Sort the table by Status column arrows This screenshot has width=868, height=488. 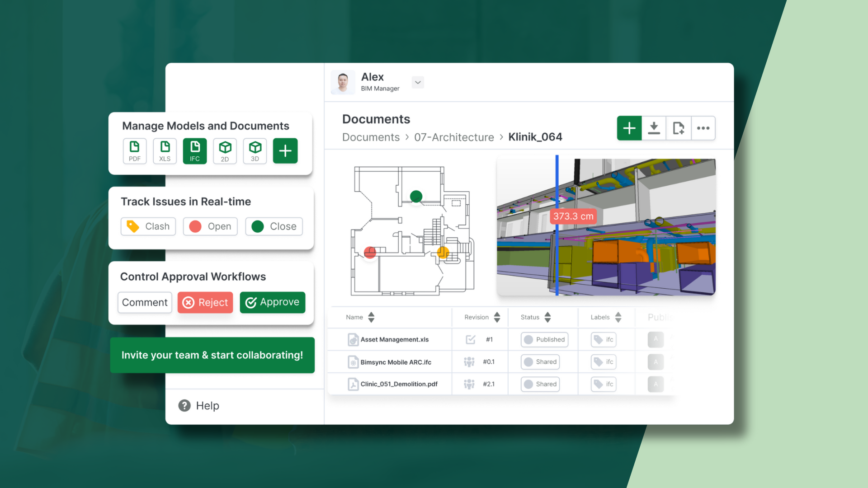coord(547,317)
